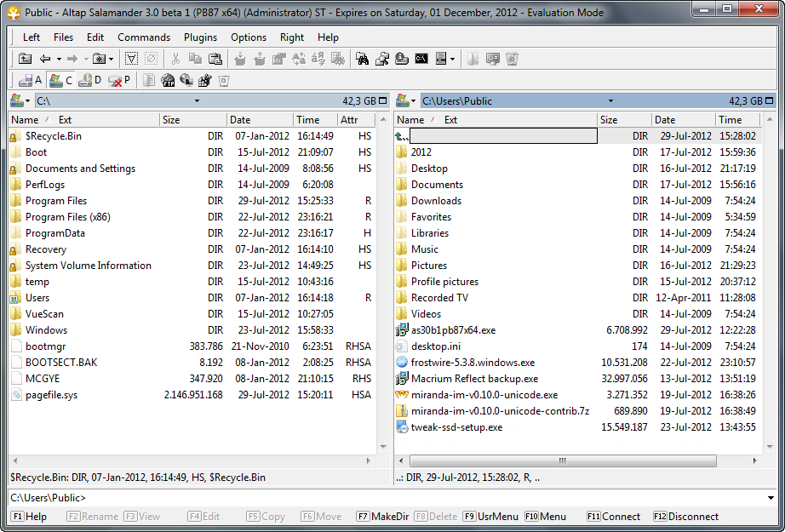
Task: Open the Back history dropdown arrow
Action: click(x=59, y=59)
